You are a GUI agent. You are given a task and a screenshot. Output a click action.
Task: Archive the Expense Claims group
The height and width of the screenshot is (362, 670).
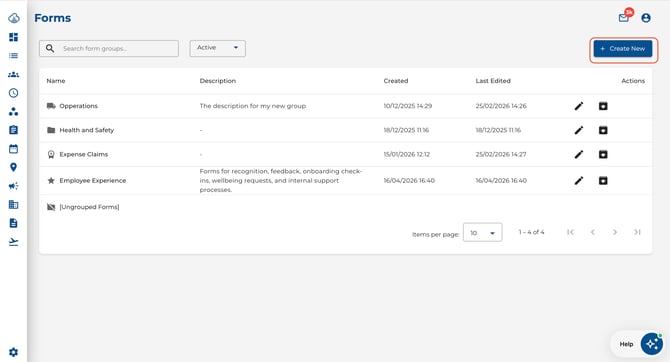click(603, 154)
